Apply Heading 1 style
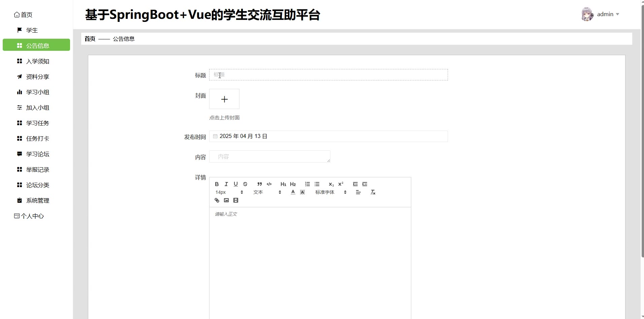The height and width of the screenshot is (319, 644). tap(283, 184)
